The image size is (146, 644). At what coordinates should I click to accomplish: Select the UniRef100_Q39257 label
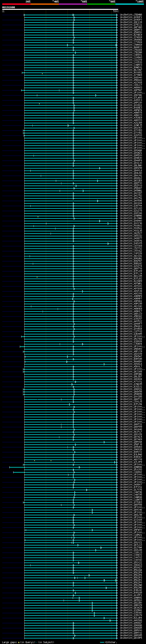(x=131, y=319)
